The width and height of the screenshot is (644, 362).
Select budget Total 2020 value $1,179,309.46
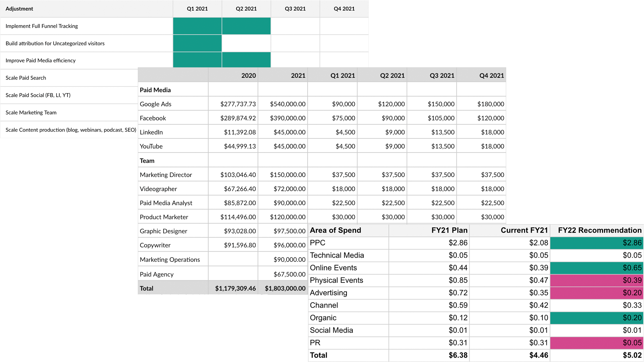tap(235, 288)
